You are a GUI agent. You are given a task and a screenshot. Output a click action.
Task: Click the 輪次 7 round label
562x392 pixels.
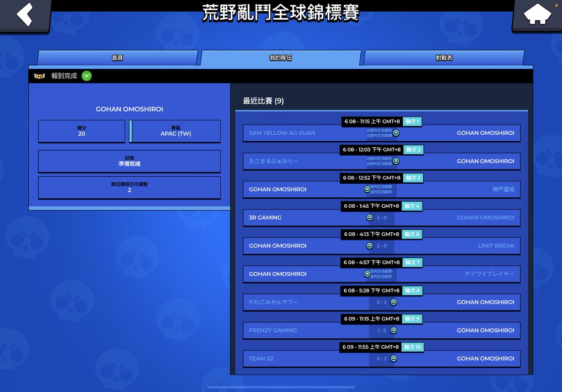[412, 262]
